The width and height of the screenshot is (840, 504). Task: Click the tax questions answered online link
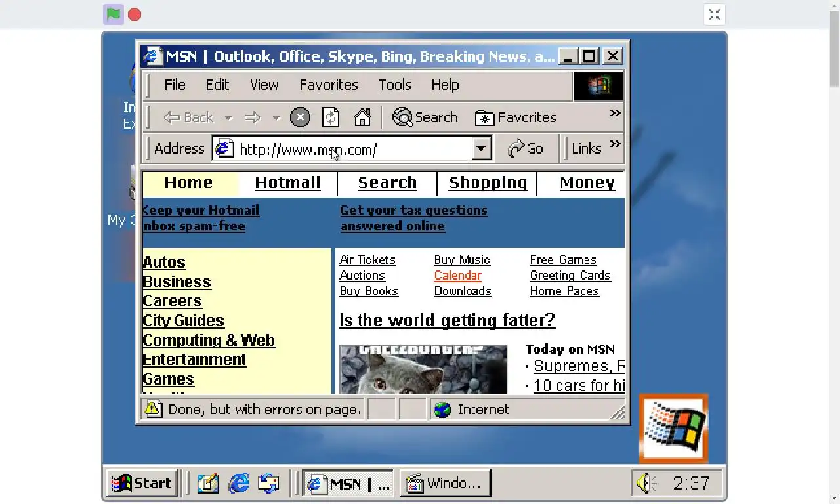[x=413, y=219]
